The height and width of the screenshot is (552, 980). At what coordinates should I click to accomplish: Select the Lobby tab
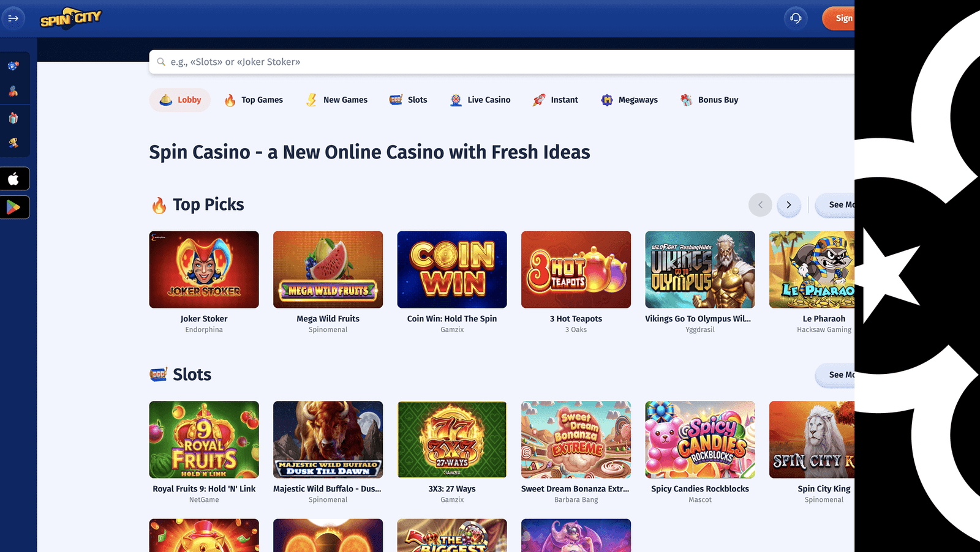(x=180, y=100)
